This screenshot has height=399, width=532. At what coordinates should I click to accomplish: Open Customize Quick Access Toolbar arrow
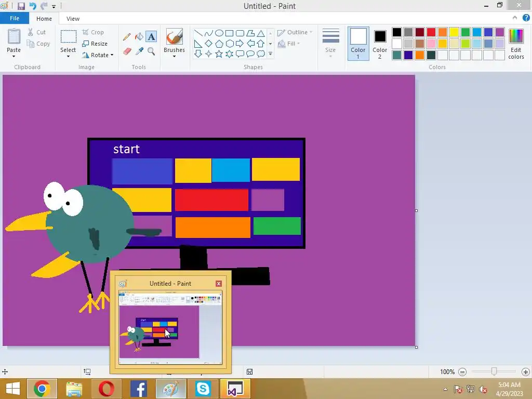point(54,6)
